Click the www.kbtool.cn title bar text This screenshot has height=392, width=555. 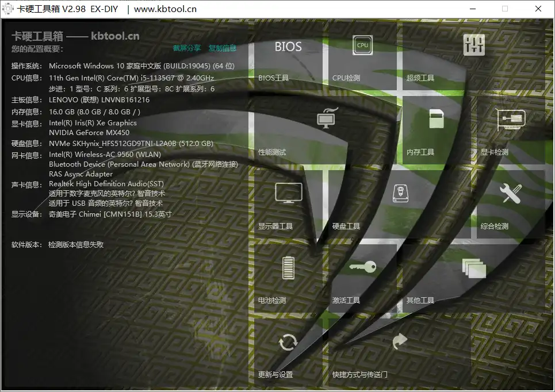tap(165, 9)
